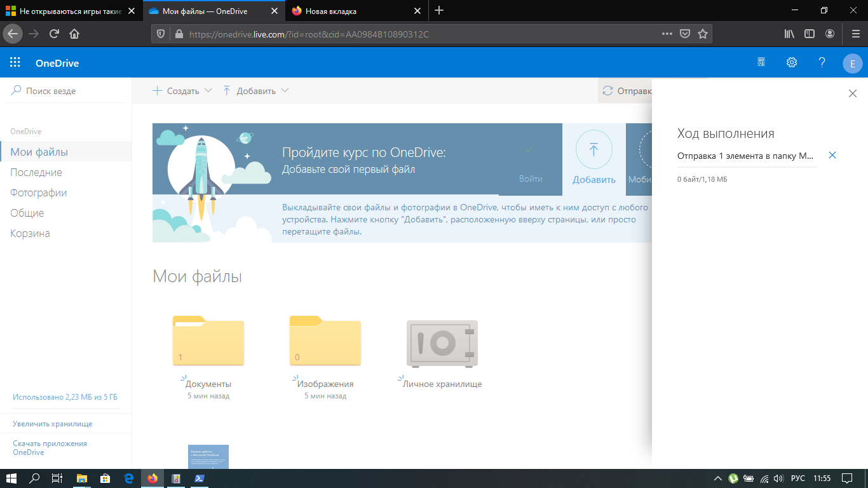Show site security padlock info
Image resolution: width=868 pixels, height=488 pixels.
(x=179, y=34)
